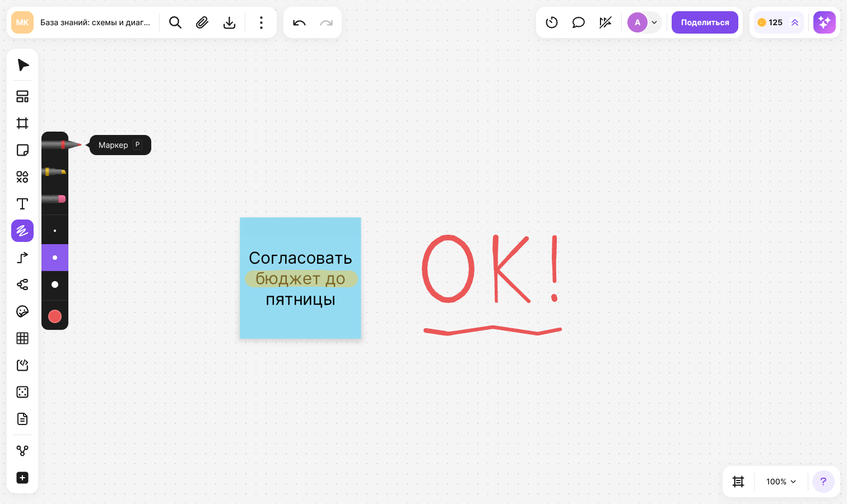Open the templates tool in sidebar
Viewport: 847px width, 504px height.
pyautogui.click(x=22, y=96)
